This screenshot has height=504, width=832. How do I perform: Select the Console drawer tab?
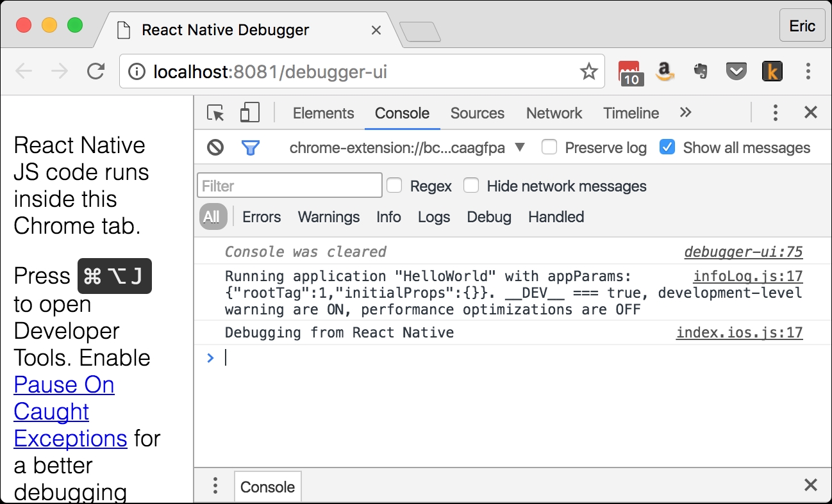tap(267, 487)
